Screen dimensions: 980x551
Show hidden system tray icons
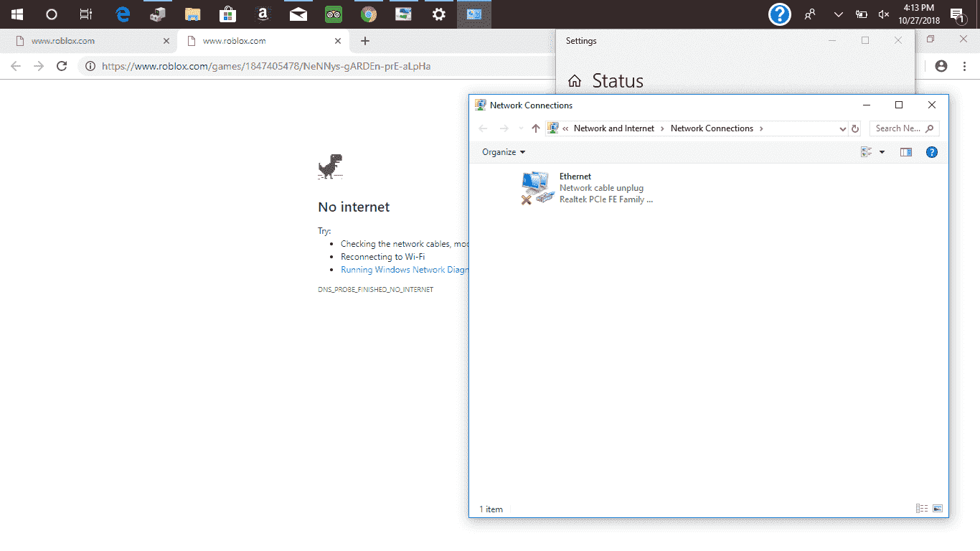click(x=838, y=14)
